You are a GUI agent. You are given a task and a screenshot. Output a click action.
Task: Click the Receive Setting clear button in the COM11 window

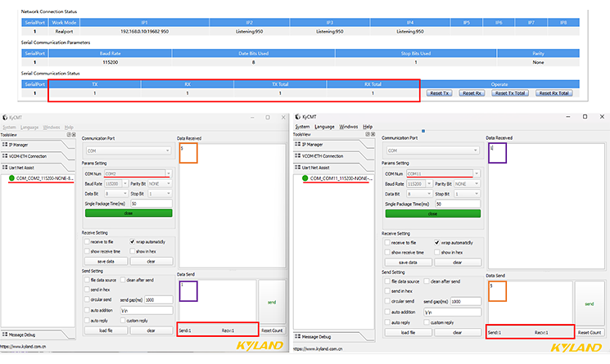click(x=458, y=263)
